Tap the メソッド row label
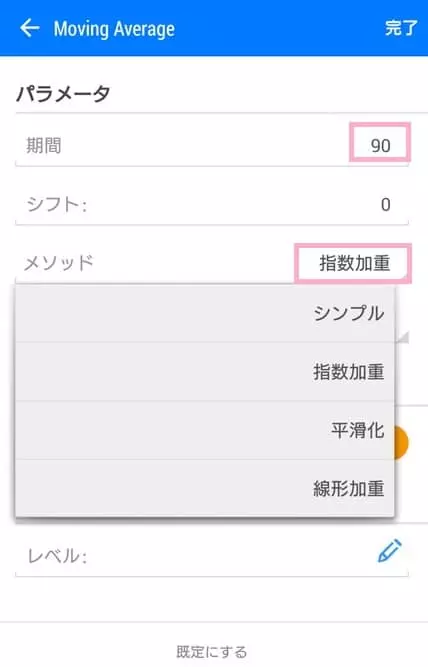 pos(59,263)
